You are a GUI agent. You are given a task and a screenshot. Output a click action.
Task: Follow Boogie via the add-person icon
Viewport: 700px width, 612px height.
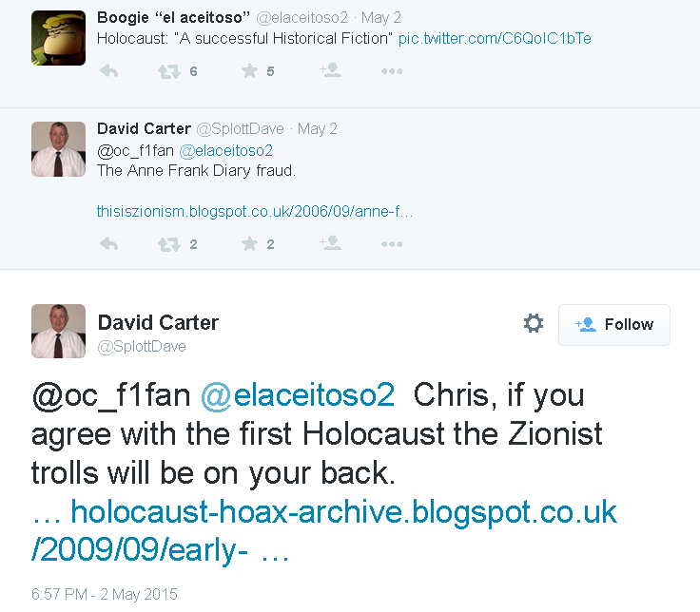330,70
